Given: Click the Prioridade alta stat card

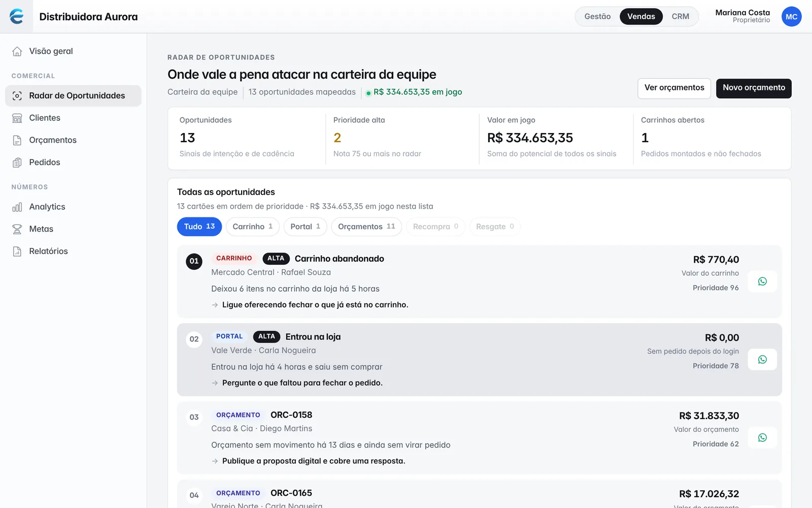Looking at the screenshot, I should pos(402,138).
